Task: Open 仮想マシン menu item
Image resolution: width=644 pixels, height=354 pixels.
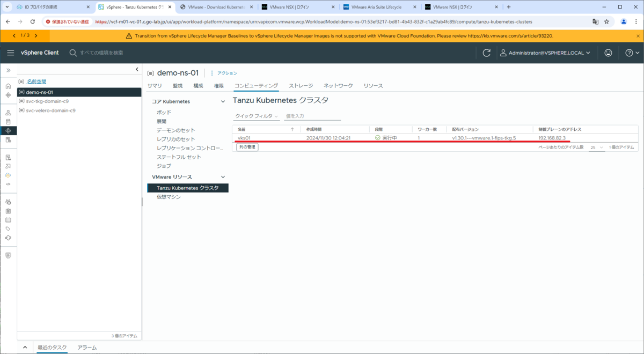Action: (x=169, y=197)
